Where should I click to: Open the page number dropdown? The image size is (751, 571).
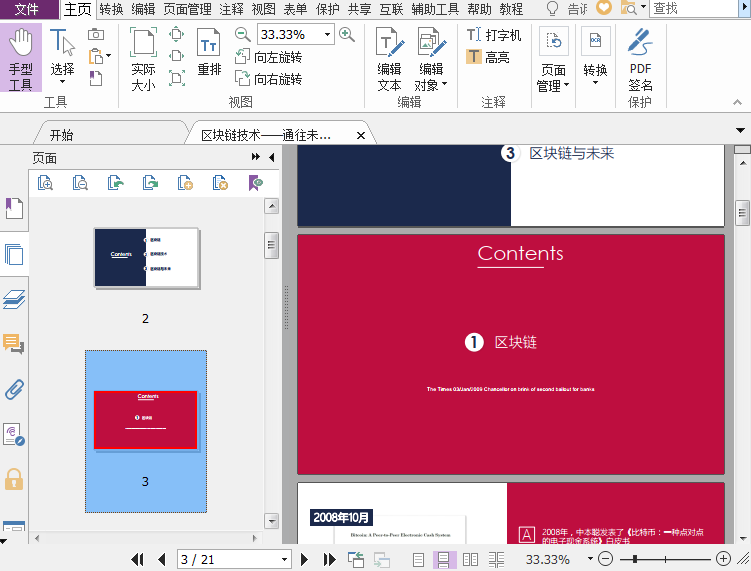[x=284, y=559]
